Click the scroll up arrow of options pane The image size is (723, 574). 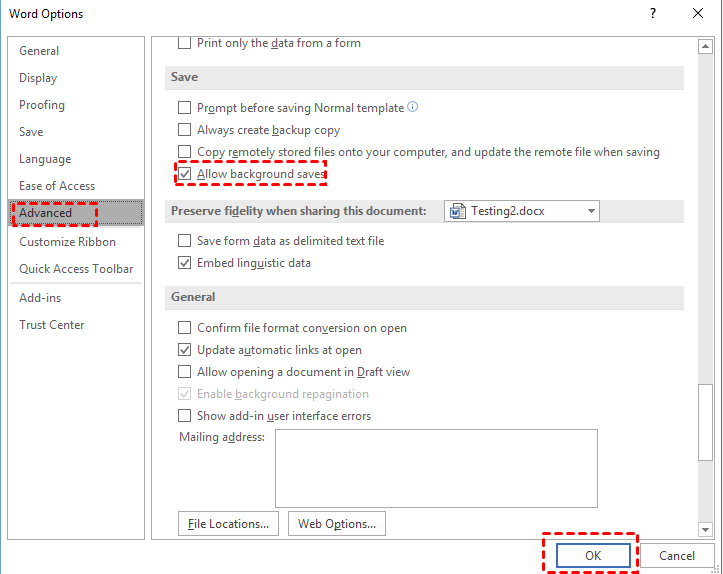click(705, 46)
